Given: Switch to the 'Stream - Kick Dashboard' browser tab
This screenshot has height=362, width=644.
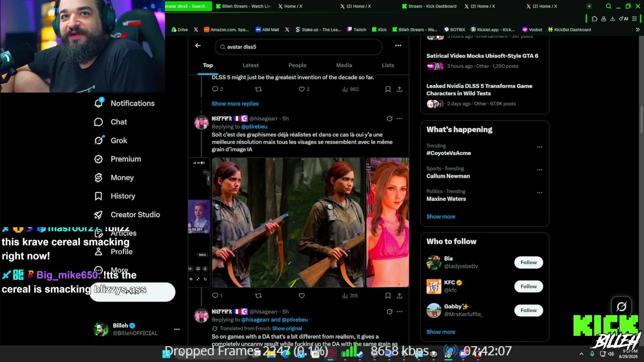Looking at the screenshot, I should [429, 7].
